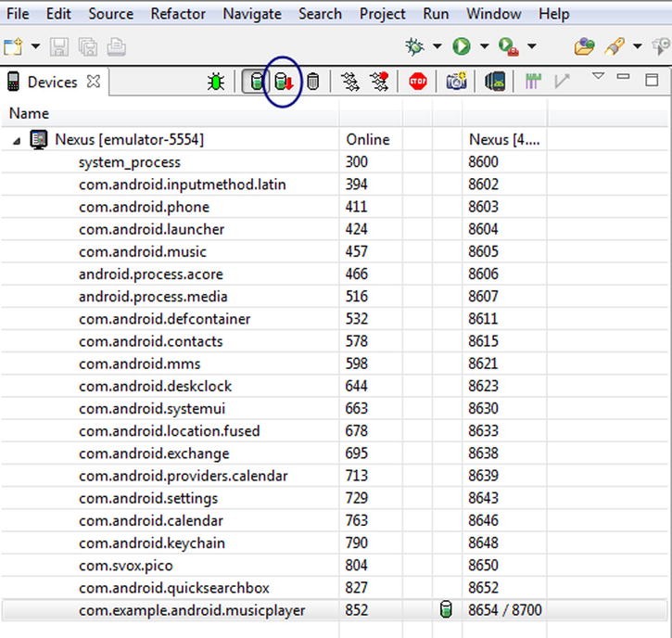Open the Project menu
672x638 pixels.
(x=382, y=14)
